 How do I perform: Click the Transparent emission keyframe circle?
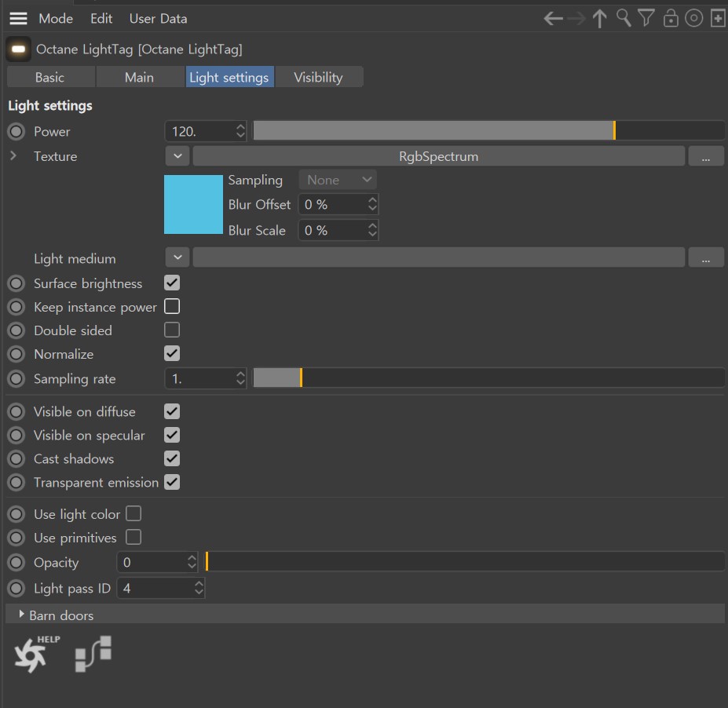click(16, 483)
